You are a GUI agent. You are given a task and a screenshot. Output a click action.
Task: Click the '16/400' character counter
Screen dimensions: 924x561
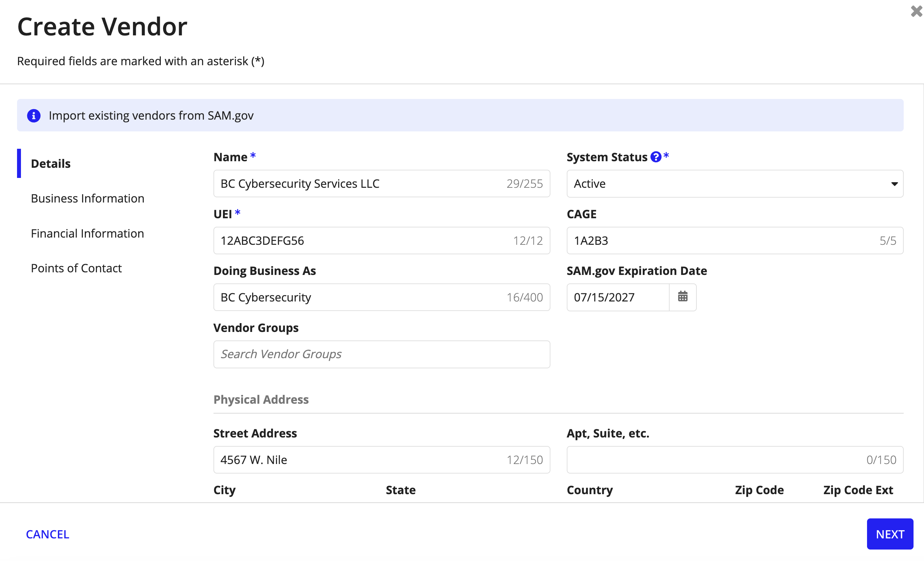tap(525, 297)
